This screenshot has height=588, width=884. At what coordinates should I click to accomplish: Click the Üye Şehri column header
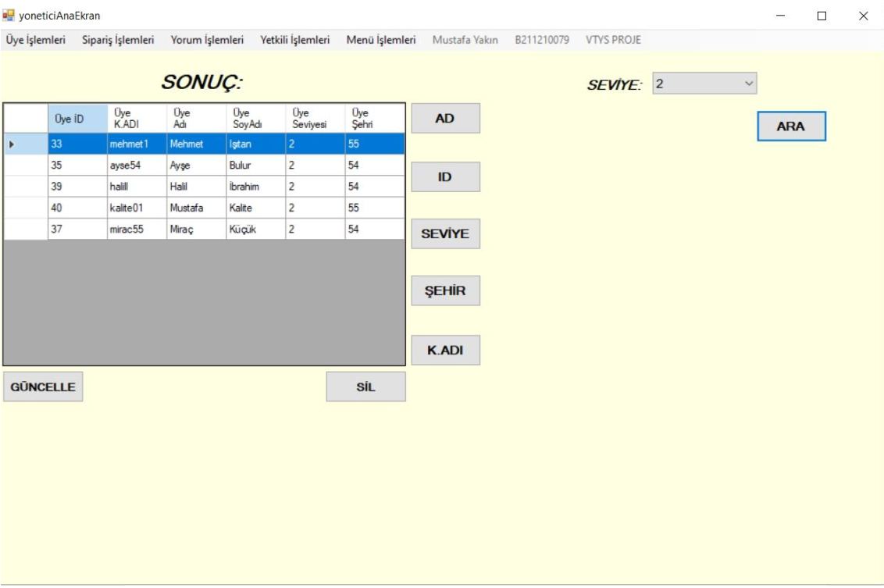375,119
